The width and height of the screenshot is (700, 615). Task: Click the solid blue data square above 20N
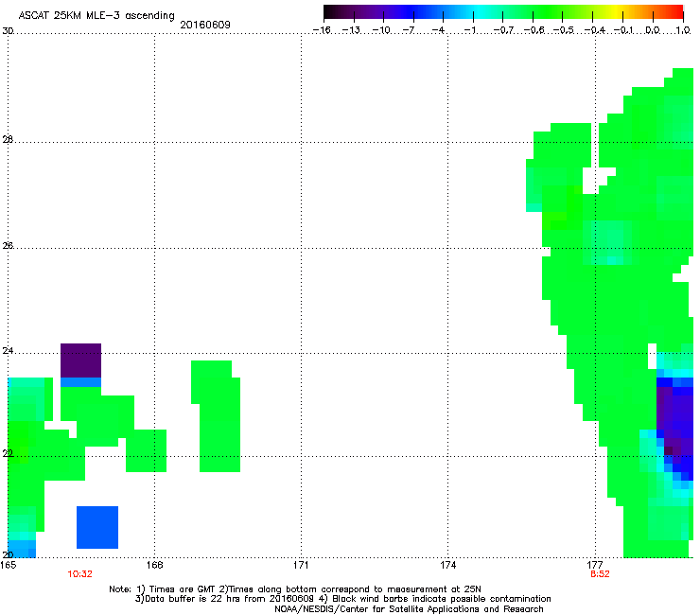(97, 527)
